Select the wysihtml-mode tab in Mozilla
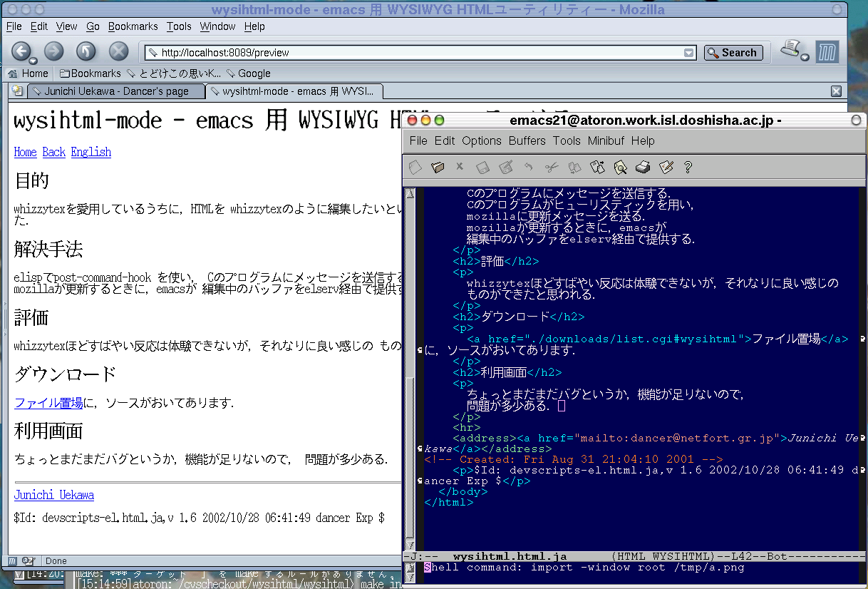Image resolution: width=868 pixels, height=589 pixels. tap(294, 91)
